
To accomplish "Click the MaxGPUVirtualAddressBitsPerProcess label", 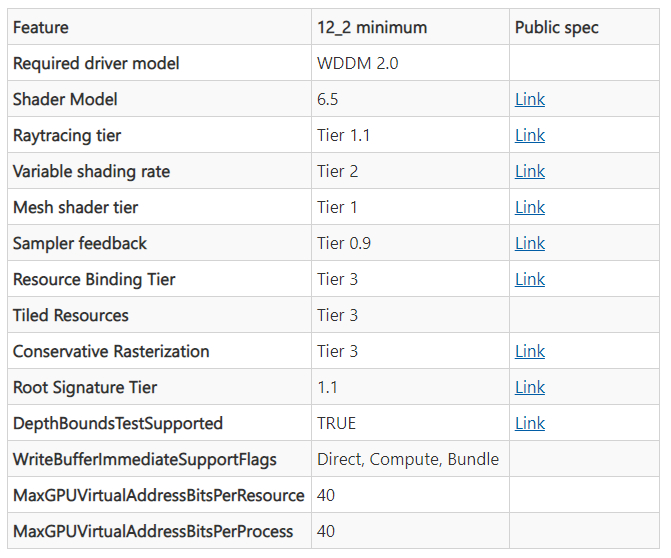I will (153, 532).
